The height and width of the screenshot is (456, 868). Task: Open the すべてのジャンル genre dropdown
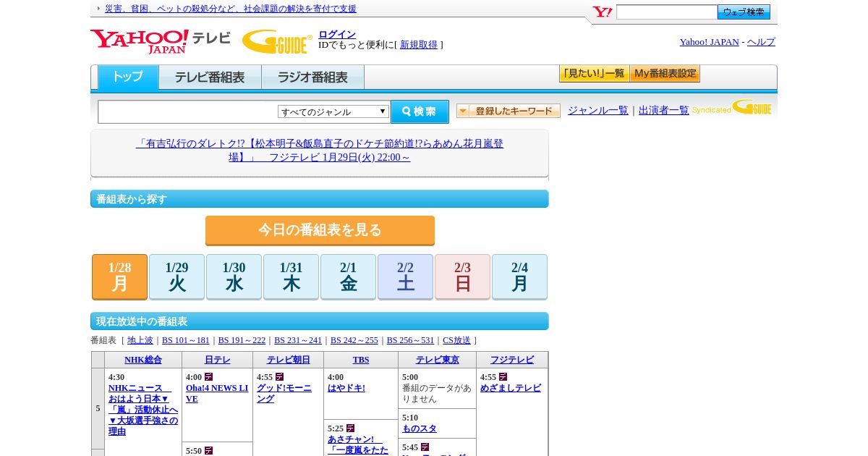[333, 111]
